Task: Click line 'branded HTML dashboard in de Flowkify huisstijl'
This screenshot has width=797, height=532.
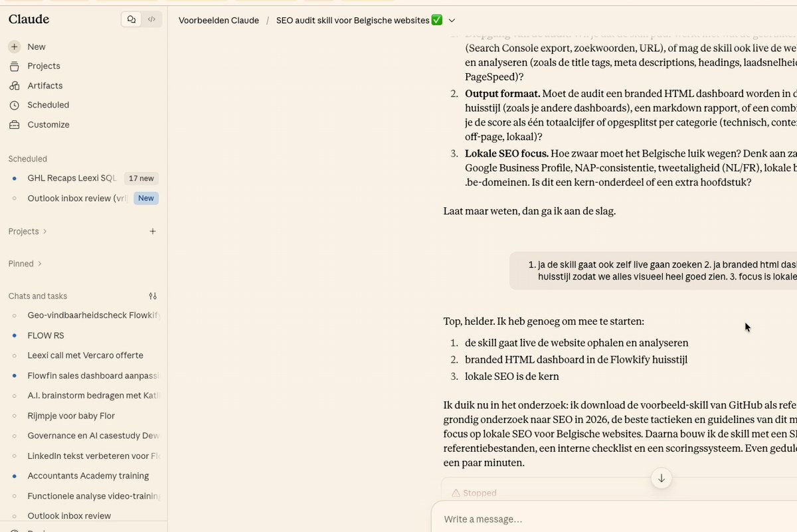Action: tap(576, 359)
